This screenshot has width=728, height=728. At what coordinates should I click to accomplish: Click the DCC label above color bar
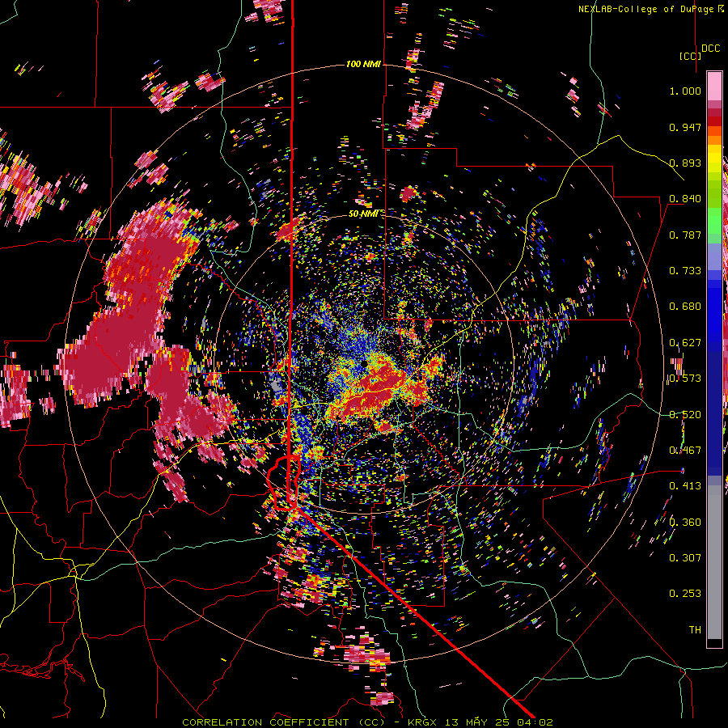pos(710,49)
